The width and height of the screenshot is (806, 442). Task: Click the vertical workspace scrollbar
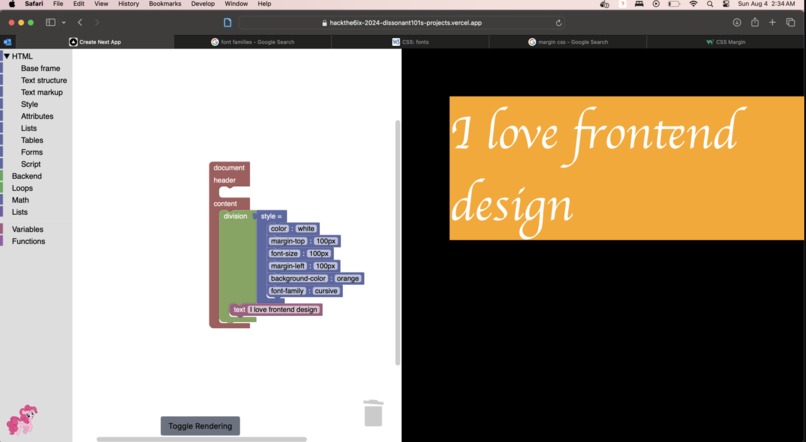(x=397, y=243)
